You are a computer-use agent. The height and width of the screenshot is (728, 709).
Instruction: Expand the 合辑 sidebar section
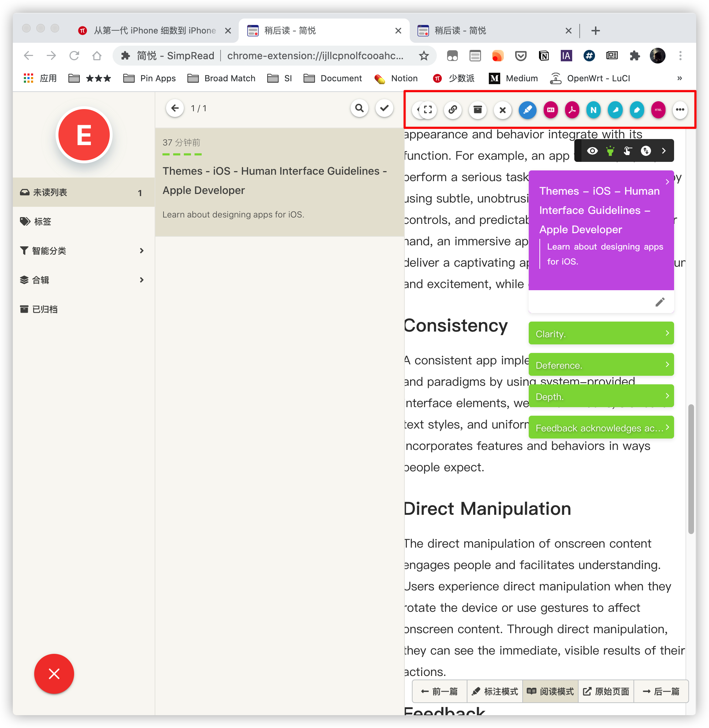tap(83, 280)
